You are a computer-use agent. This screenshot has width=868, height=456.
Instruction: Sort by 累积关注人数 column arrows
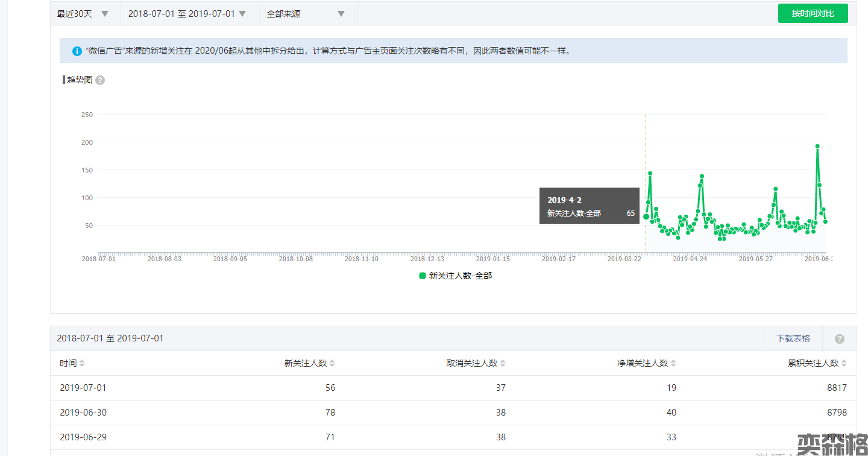(844, 364)
